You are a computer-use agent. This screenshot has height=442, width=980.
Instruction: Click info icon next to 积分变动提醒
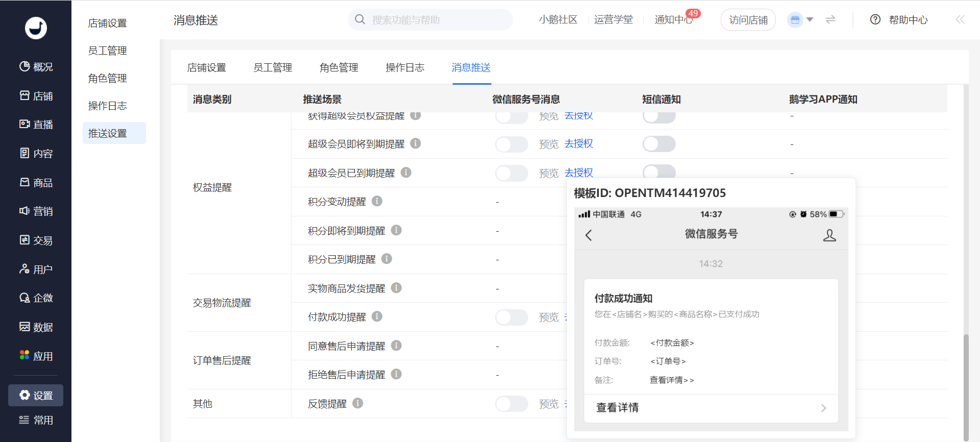377,201
